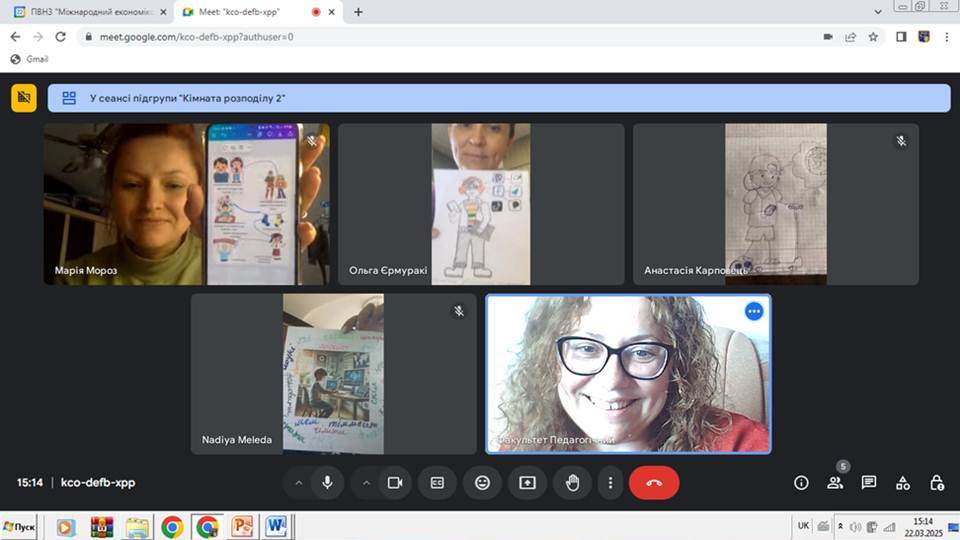
Task: Expand microphone audio settings arrow
Action: [299, 482]
